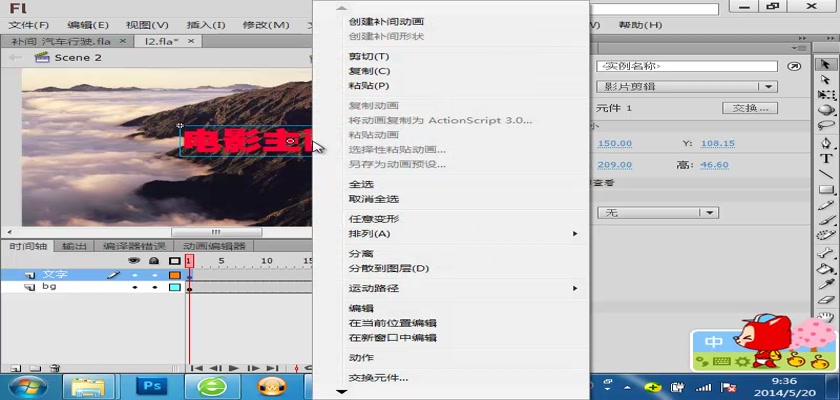
Task: Open the properties panel options menu
Action: coord(801,48)
